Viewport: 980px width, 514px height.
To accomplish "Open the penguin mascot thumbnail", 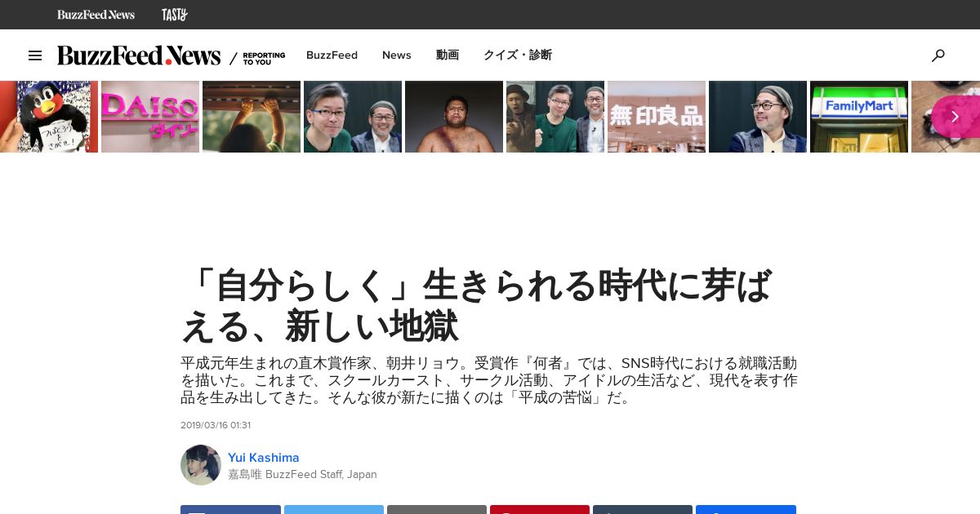I will [x=49, y=117].
